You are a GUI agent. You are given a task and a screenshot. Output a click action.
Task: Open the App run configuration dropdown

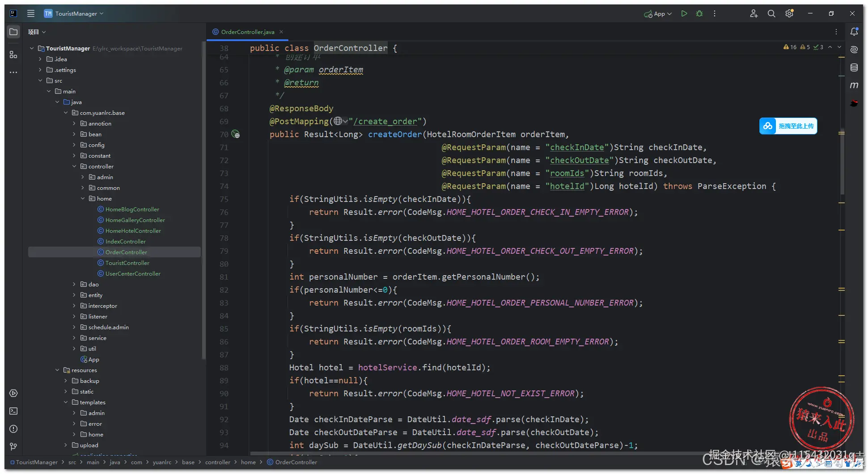point(658,14)
